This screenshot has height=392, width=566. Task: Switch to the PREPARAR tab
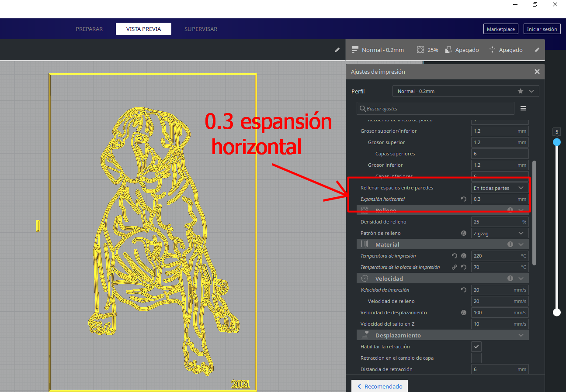click(89, 29)
